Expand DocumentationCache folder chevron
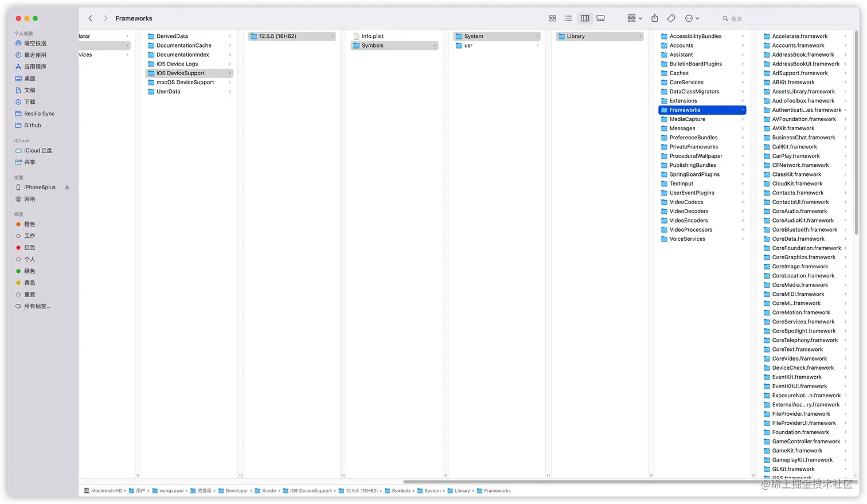Image resolution: width=867 pixels, height=504 pixels. [x=230, y=45]
